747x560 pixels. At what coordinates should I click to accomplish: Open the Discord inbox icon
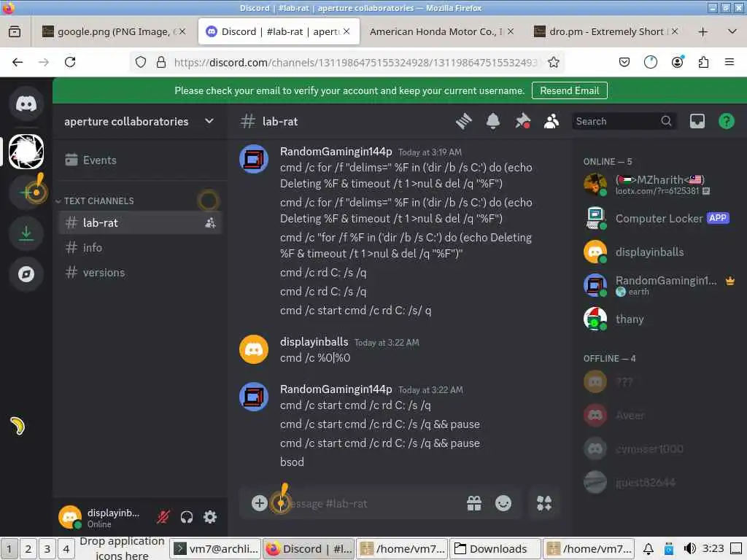click(x=697, y=122)
